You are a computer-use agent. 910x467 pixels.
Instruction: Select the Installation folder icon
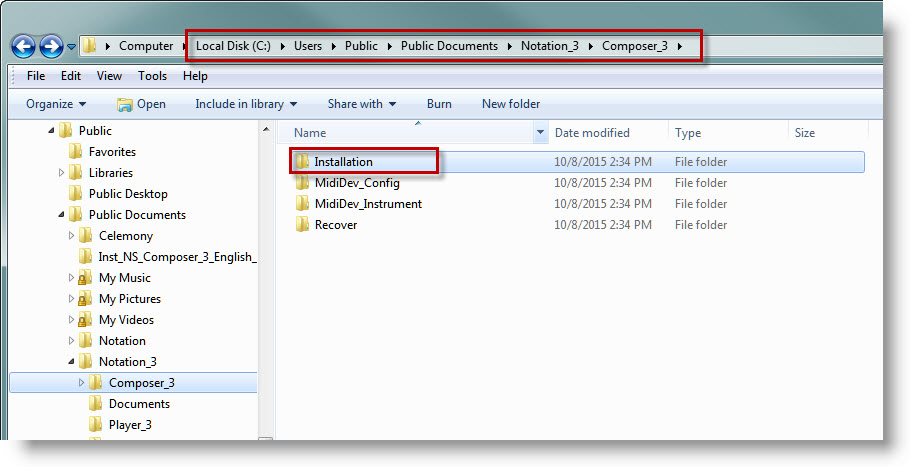point(302,162)
